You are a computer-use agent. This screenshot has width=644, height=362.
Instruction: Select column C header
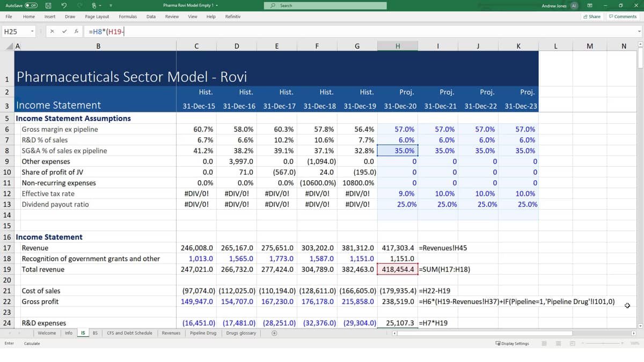point(196,46)
